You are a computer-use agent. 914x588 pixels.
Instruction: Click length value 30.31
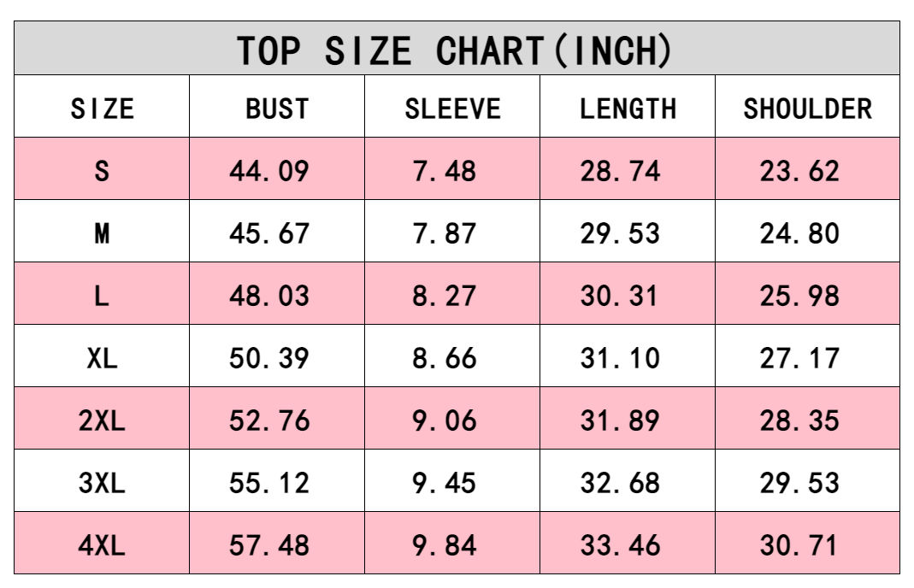[620, 296]
